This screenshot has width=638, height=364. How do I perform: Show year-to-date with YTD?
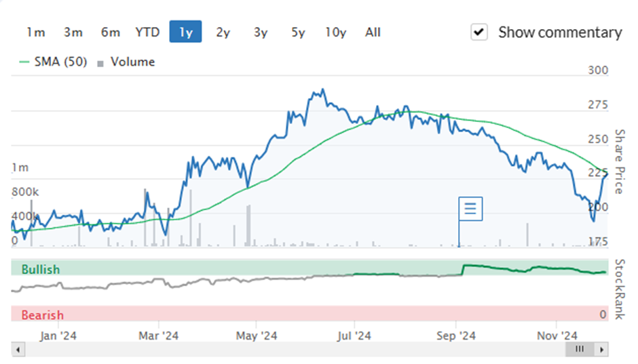[x=147, y=32]
